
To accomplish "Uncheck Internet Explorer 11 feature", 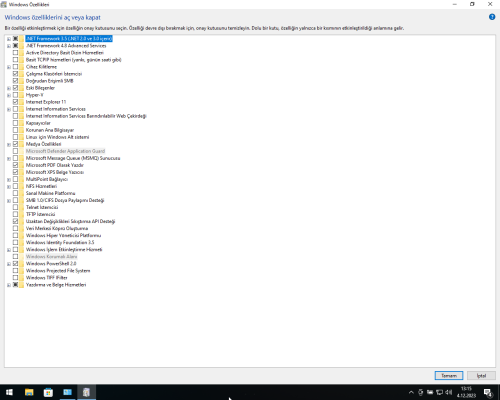I will (x=15, y=102).
